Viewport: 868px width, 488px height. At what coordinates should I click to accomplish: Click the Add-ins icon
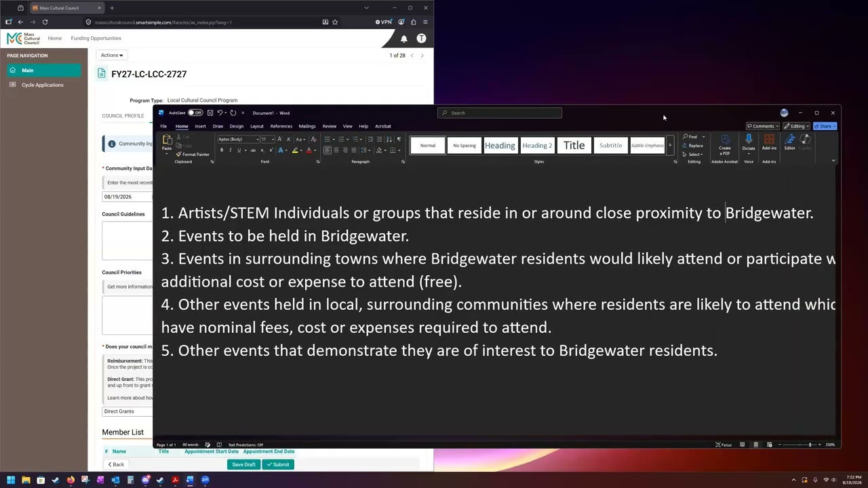(769, 142)
